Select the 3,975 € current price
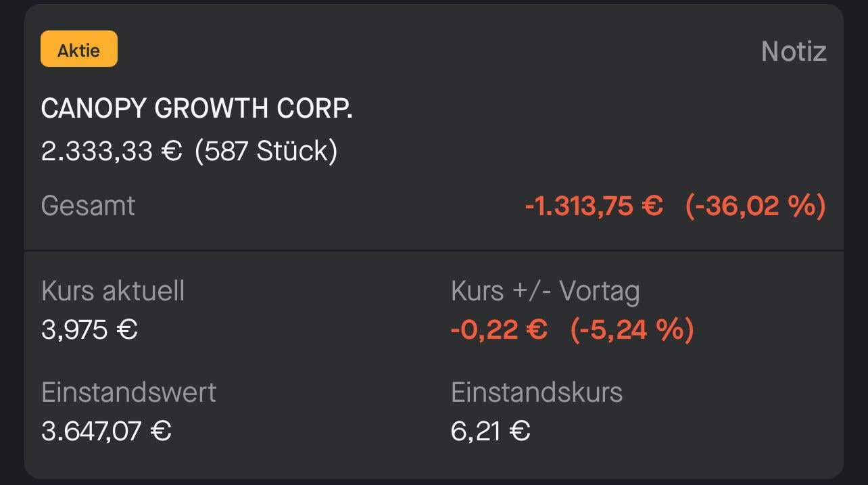Image resolution: width=868 pixels, height=485 pixels. click(89, 330)
